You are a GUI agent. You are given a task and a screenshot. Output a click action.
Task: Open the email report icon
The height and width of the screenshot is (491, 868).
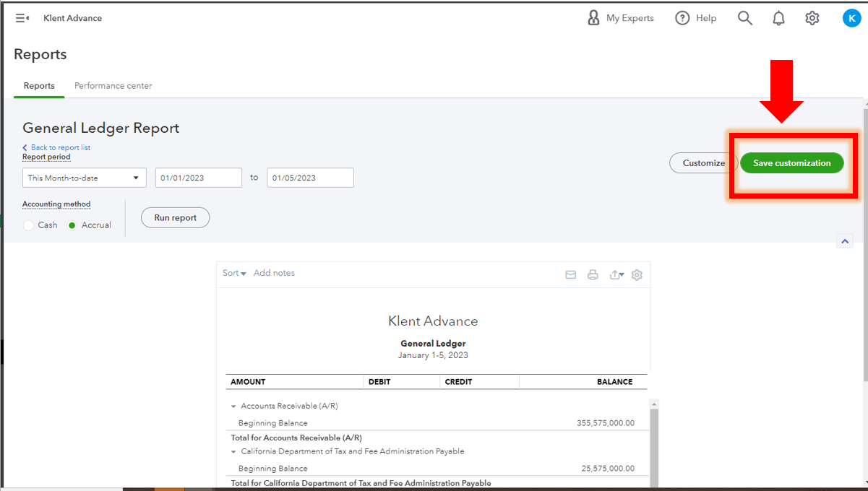[x=570, y=274]
